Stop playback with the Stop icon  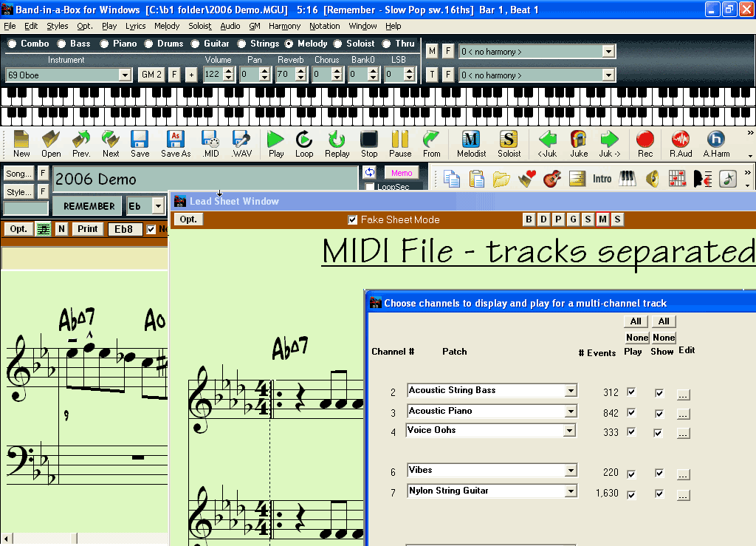[x=369, y=144]
